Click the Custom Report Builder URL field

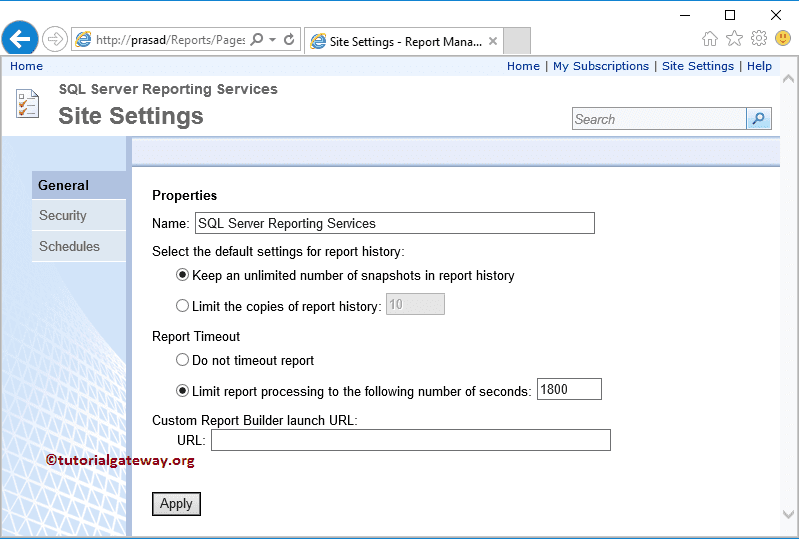411,440
